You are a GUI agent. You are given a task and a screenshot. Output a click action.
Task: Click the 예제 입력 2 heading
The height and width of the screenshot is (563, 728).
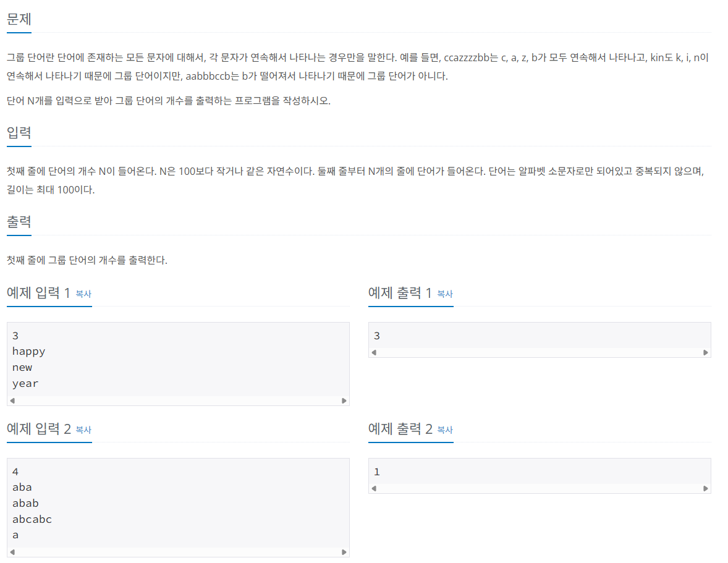(x=39, y=428)
